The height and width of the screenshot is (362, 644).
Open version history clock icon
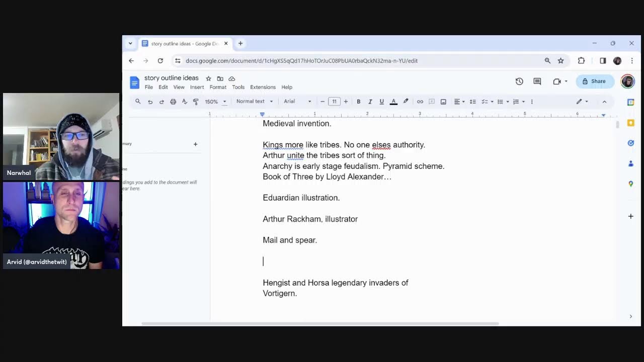point(519,81)
